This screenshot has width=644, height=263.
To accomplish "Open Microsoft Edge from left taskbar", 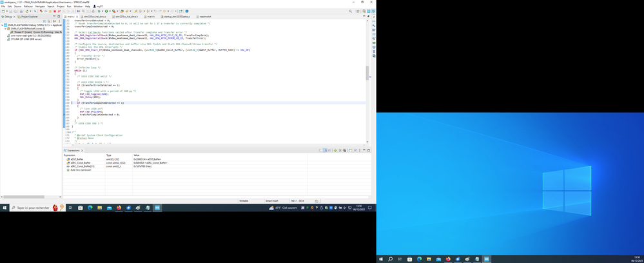I will [x=90, y=208].
